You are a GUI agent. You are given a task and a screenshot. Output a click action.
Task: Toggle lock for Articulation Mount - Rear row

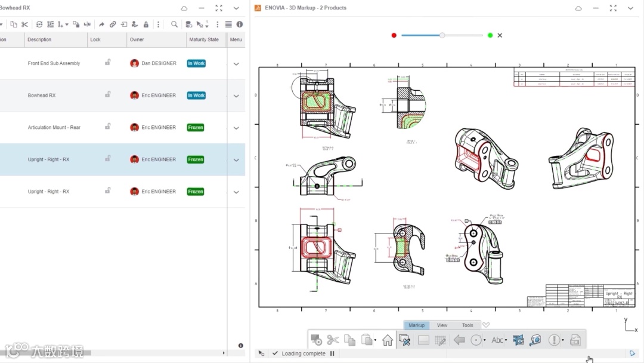point(107,127)
